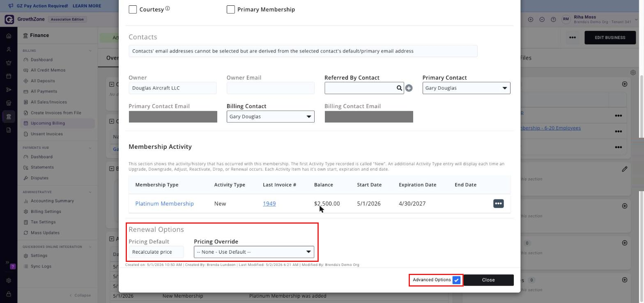
Task: Click the quick add plus icon in header
Action: (x=531, y=19)
